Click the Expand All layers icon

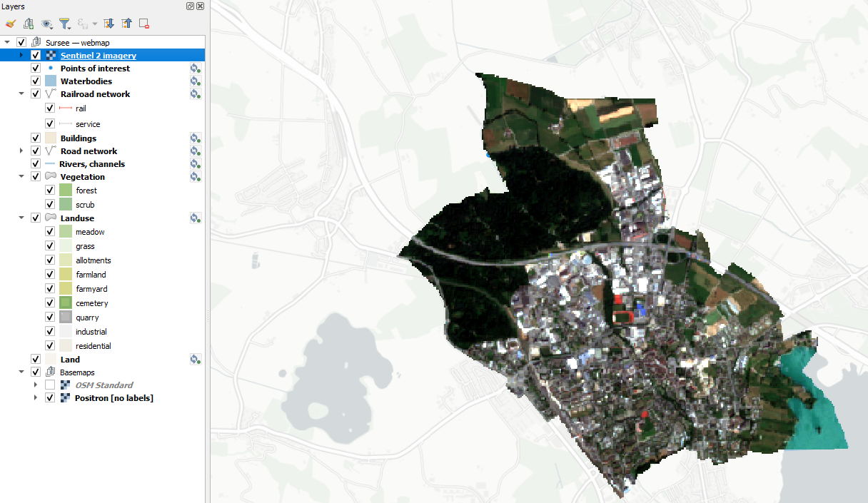108,24
